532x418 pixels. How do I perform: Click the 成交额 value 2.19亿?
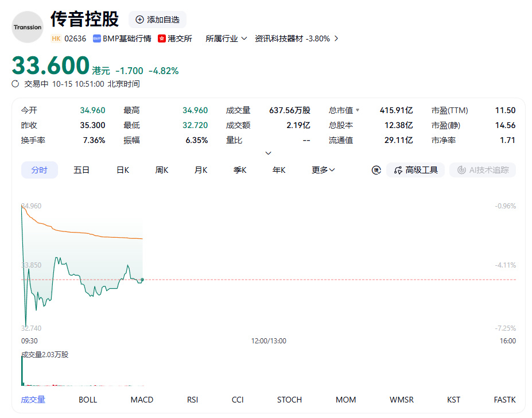coord(298,125)
